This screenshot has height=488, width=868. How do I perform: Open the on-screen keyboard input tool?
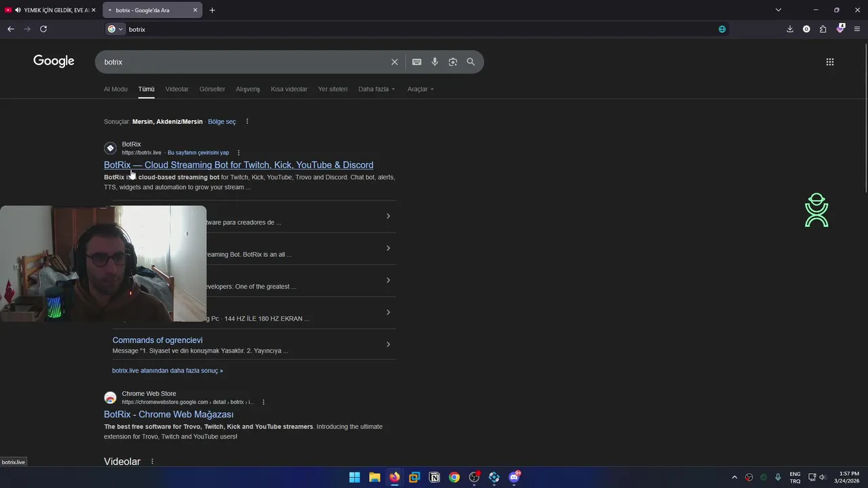pos(417,62)
